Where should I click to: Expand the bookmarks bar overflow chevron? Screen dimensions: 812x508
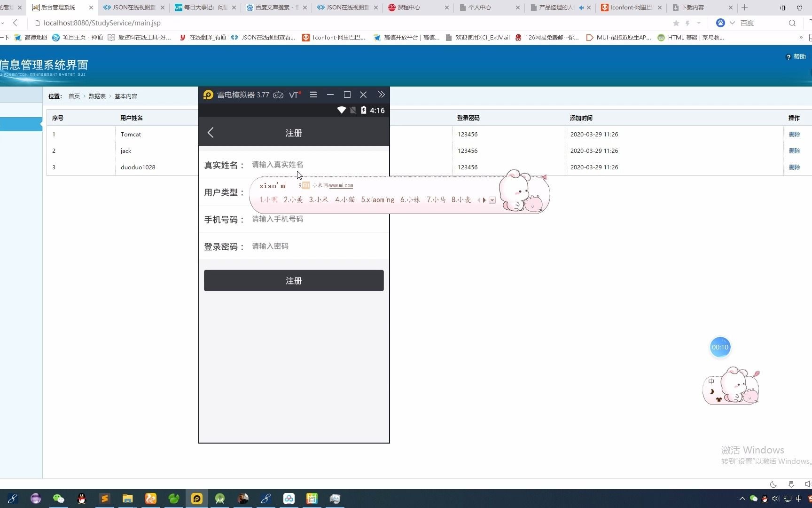801,38
